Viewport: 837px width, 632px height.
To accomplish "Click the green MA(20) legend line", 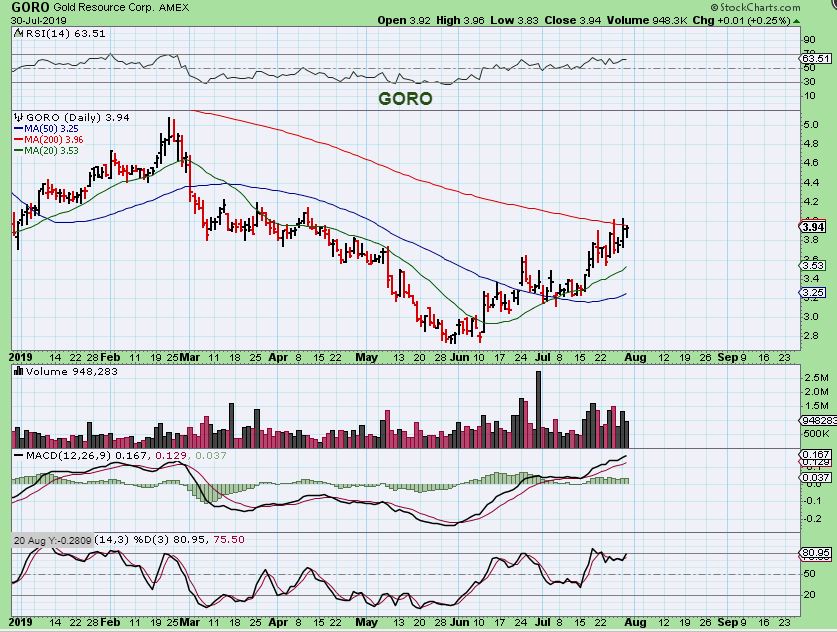I will 19,151.
